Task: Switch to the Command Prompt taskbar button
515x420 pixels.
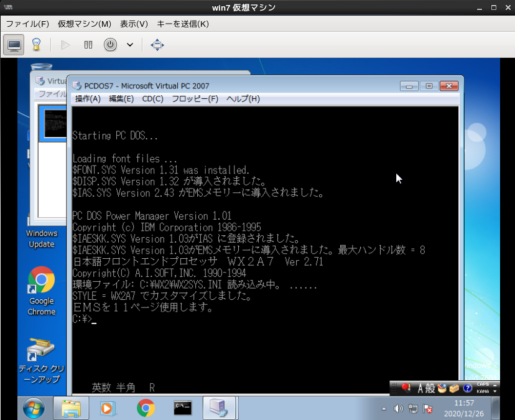Action: [x=183, y=408]
